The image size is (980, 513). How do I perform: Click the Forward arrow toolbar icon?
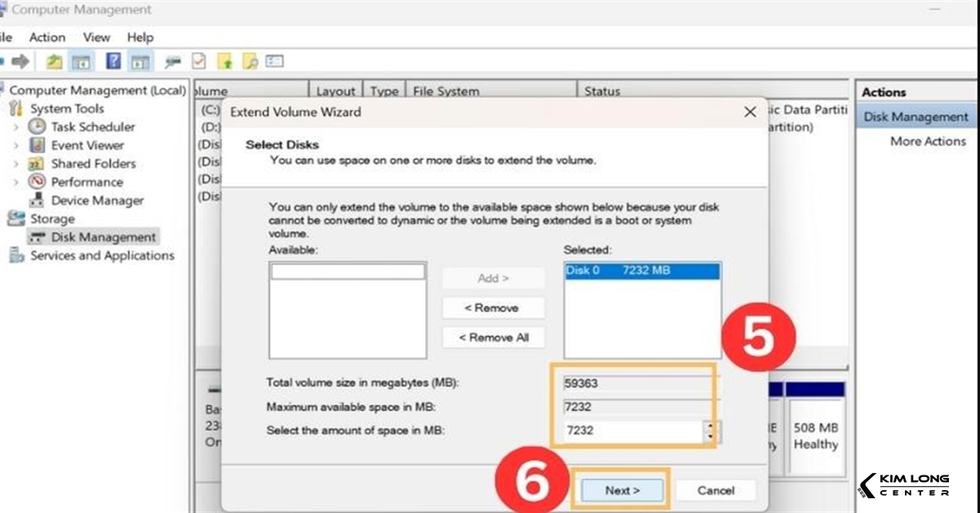pyautogui.click(x=21, y=61)
